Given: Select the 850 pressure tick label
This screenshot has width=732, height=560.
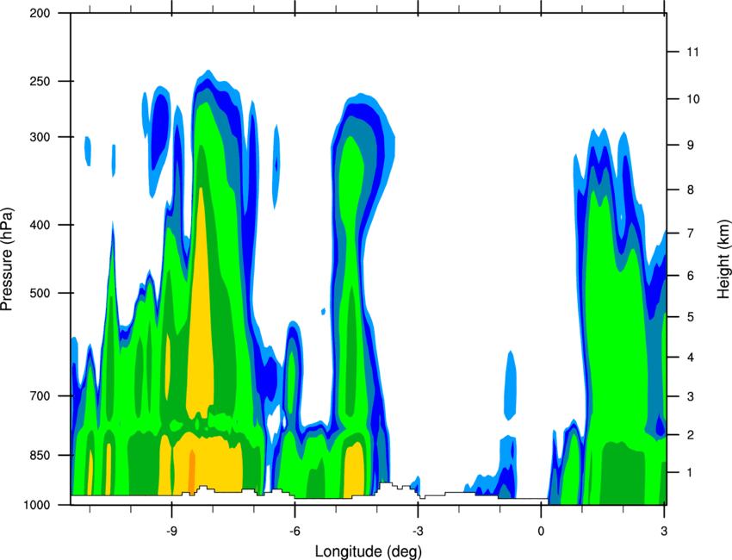Looking at the screenshot, I should [x=40, y=455].
